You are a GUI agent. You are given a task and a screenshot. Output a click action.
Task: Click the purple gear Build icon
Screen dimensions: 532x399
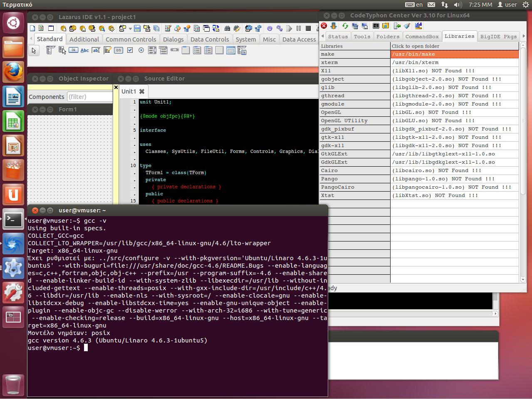coord(270,28)
